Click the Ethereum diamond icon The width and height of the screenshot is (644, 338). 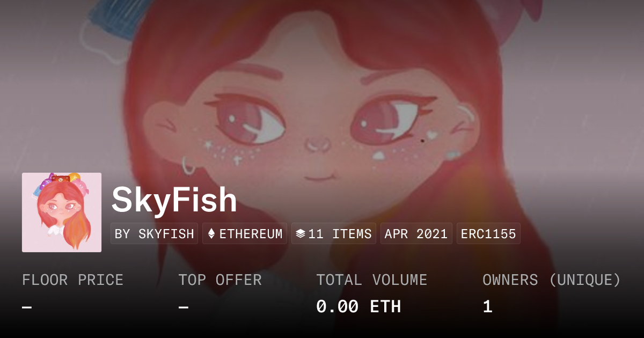211,234
